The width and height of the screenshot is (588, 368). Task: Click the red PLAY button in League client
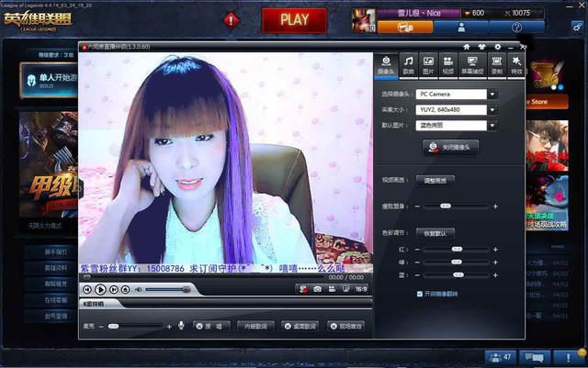(x=294, y=20)
